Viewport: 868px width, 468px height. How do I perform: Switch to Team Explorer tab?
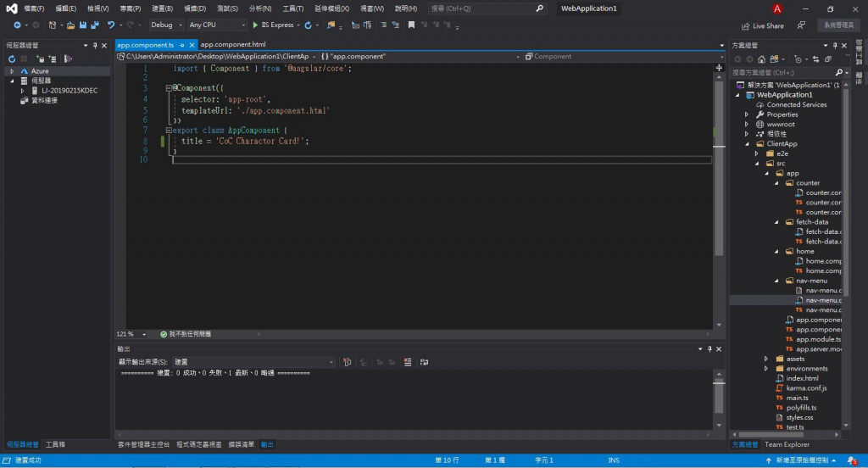pos(787,444)
